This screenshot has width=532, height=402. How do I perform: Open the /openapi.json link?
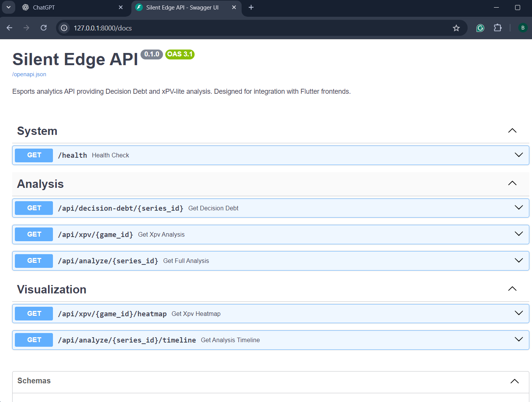click(x=29, y=74)
